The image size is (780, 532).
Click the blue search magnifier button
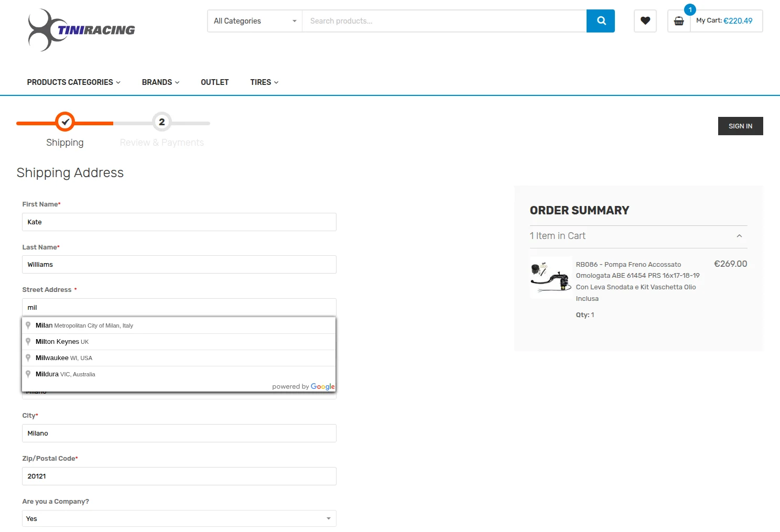tap(601, 21)
